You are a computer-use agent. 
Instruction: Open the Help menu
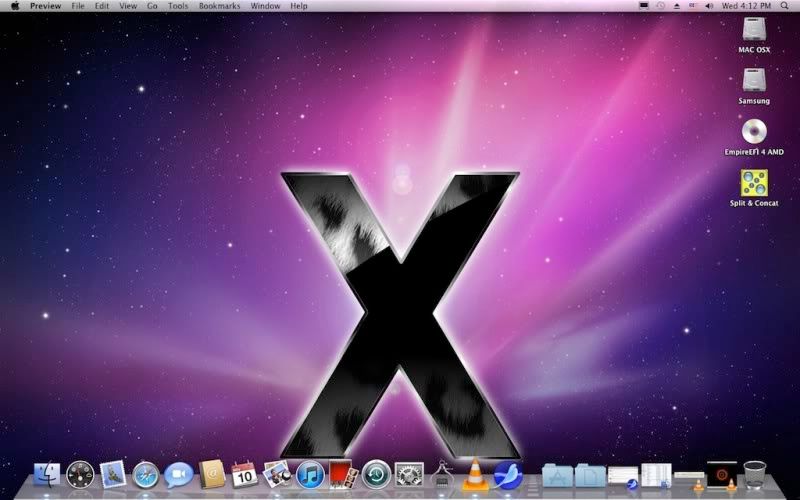tap(299, 6)
